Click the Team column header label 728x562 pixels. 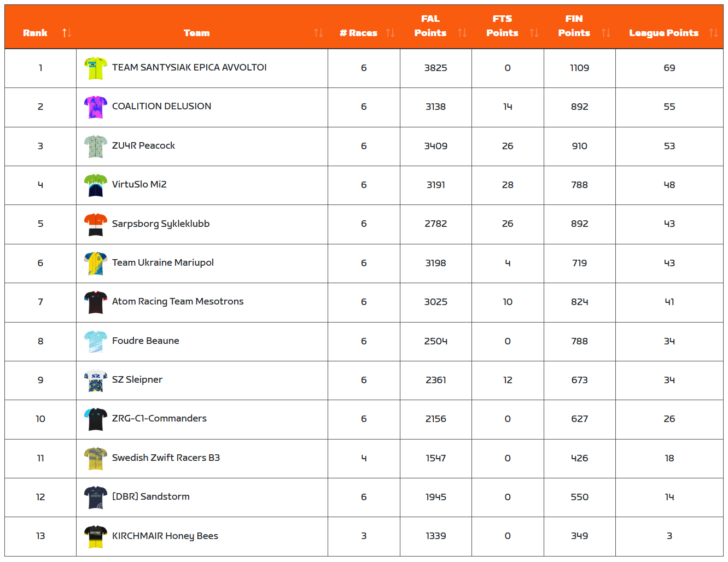(196, 33)
